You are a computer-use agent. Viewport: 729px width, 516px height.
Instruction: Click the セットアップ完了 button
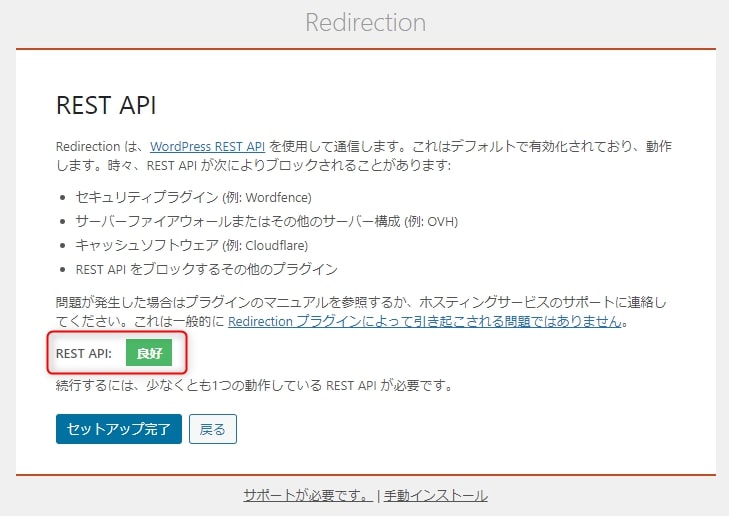(x=119, y=429)
